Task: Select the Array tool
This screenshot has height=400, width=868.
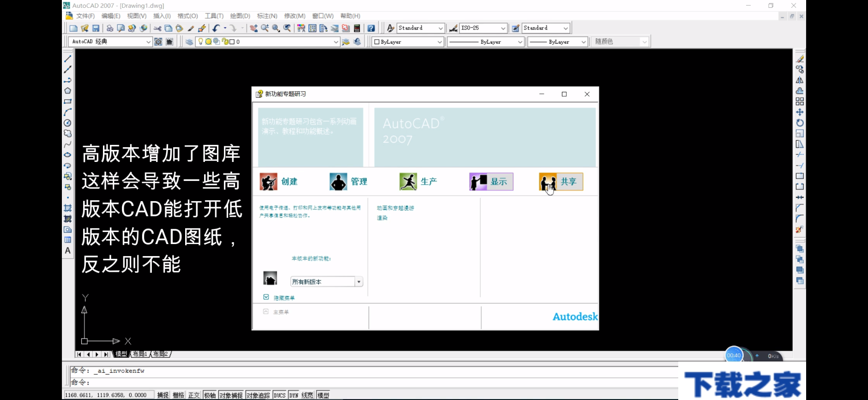Action: [800, 101]
